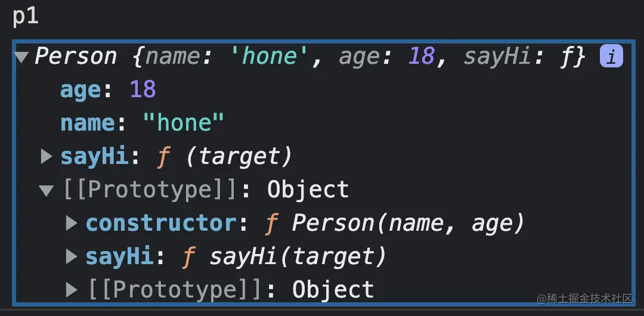Screen dimensions: 644x316
Task: Click the Person object preview summary
Action: pos(310,57)
